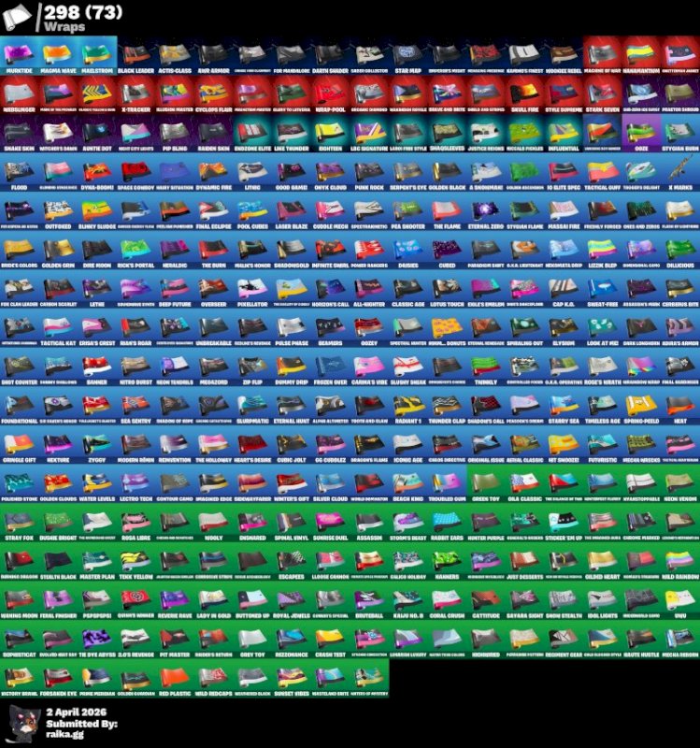Click the Frozen Over wrap
The image size is (700, 748).
(x=330, y=368)
